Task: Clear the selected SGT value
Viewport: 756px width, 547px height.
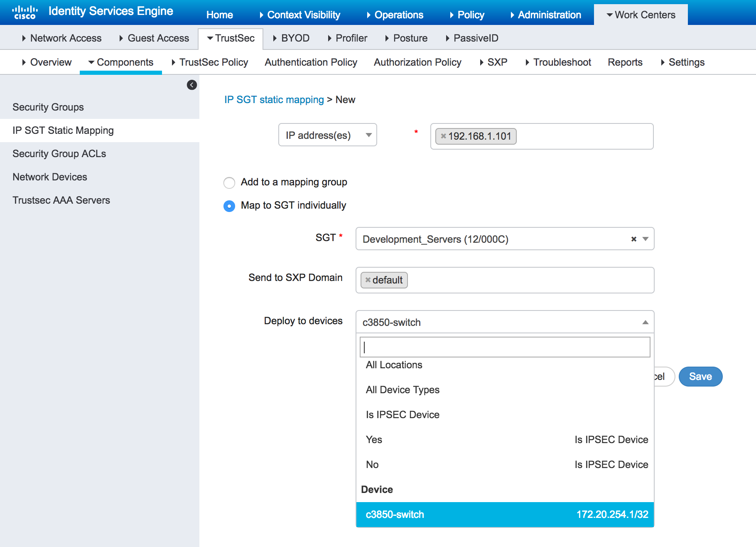Action: coord(633,239)
